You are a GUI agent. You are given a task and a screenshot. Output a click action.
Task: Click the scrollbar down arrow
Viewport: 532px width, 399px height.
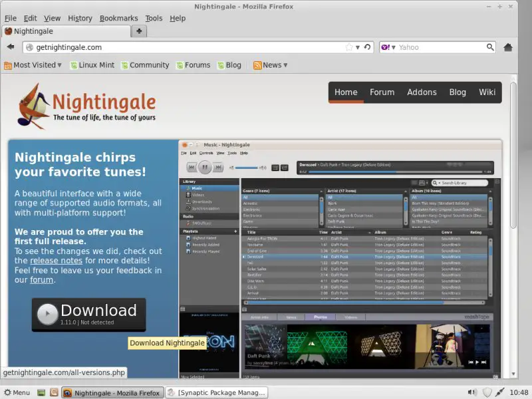[513, 374]
